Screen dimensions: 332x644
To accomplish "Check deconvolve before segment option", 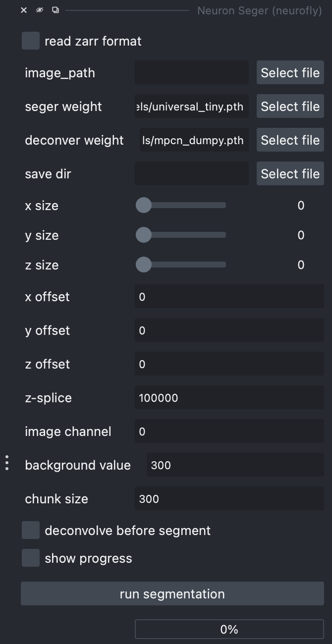I will tap(31, 530).
